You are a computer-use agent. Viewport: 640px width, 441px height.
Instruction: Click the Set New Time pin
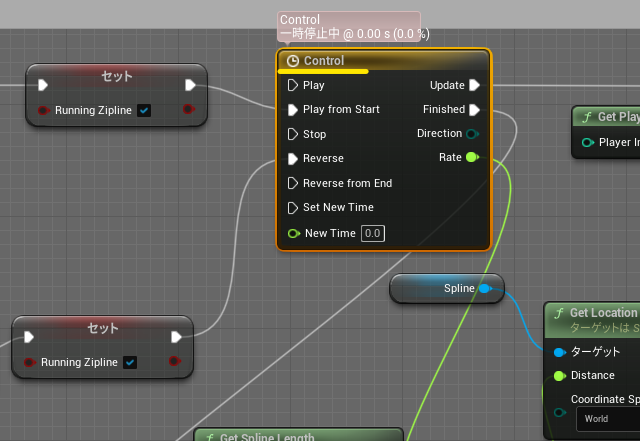[293, 208]
